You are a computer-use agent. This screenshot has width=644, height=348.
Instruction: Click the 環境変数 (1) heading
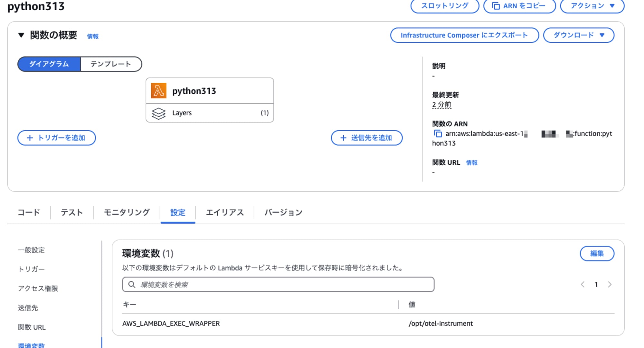point(148,253)
